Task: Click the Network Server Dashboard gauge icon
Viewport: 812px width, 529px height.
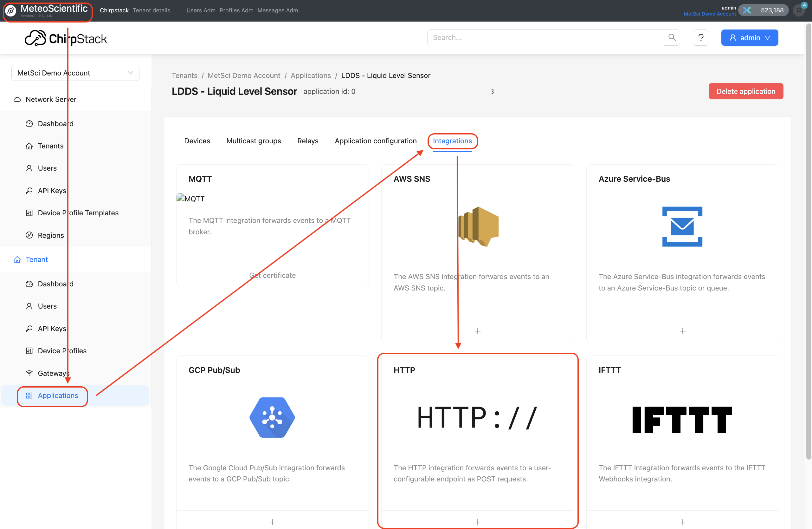Action: tap(29, 124)
